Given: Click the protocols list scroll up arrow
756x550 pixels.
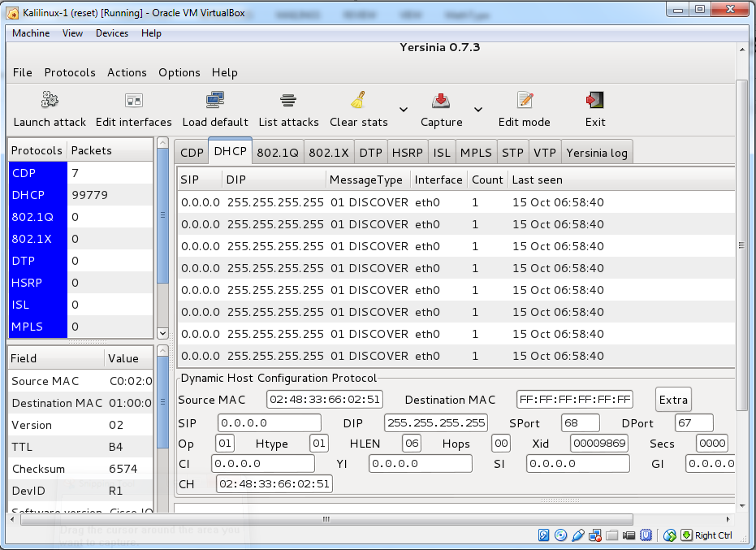Looking at the screenshot, I should click(162, 143).
